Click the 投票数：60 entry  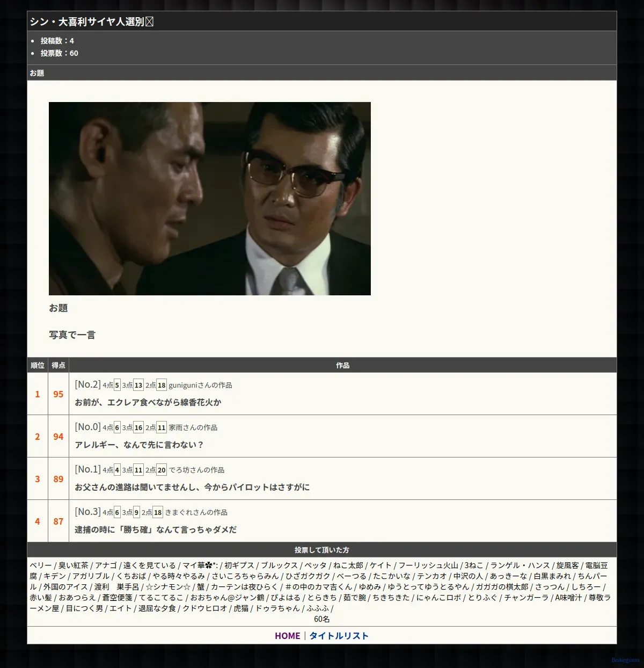[60, 53]
